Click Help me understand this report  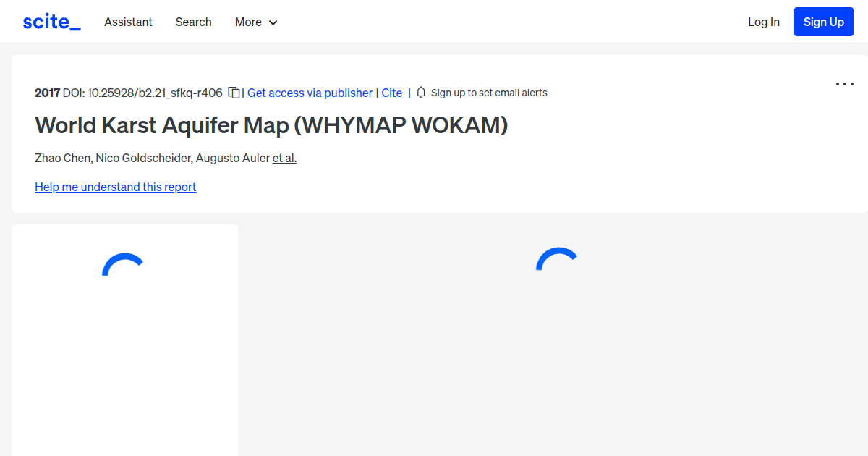tap(115, 187)
